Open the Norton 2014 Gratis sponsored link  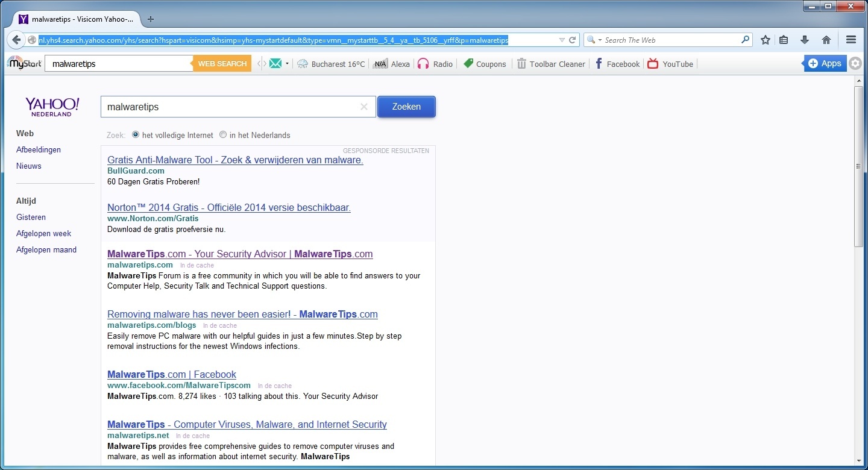coord(229,207)
